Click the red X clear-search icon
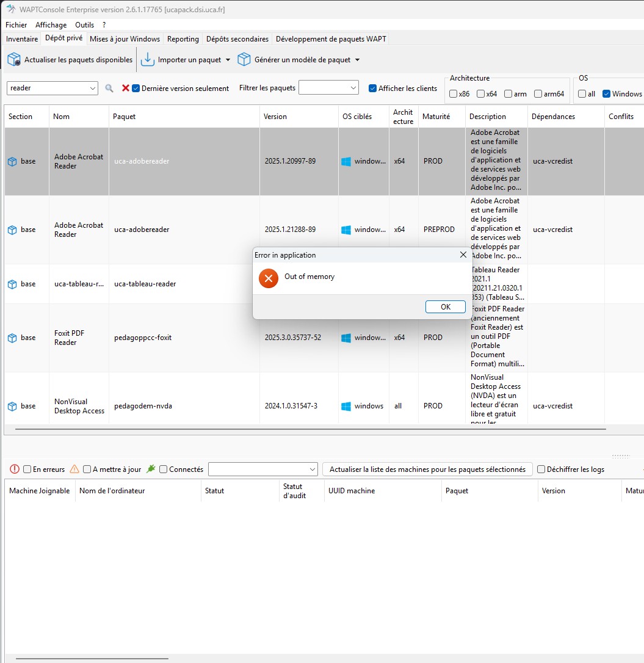Screen dimensions: 644x663 pos(125,88)
